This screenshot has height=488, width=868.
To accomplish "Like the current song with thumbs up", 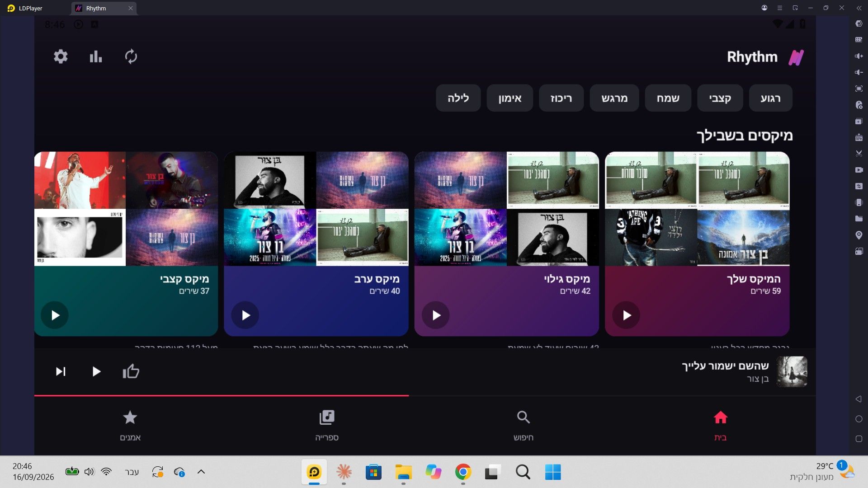I will tap(131, 371).
